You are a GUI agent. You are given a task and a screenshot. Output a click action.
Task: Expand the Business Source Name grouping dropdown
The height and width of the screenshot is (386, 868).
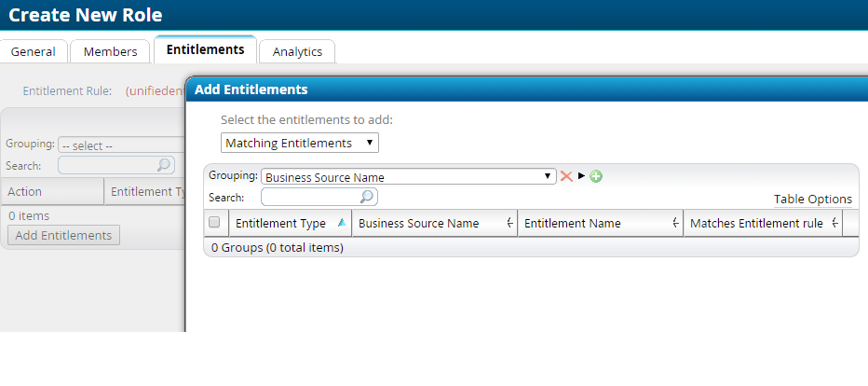pyautogui.click(x=410, y=176)
